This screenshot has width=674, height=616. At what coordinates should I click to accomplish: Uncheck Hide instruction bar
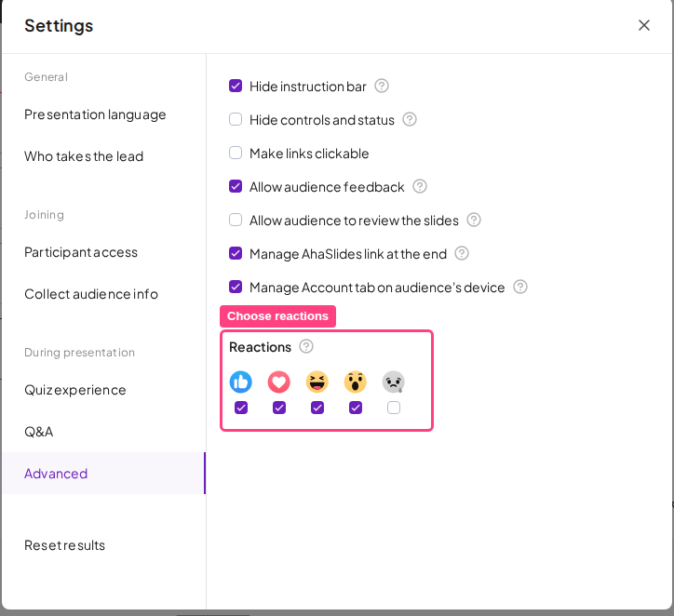pyautogui.click(x=236, y=86)
